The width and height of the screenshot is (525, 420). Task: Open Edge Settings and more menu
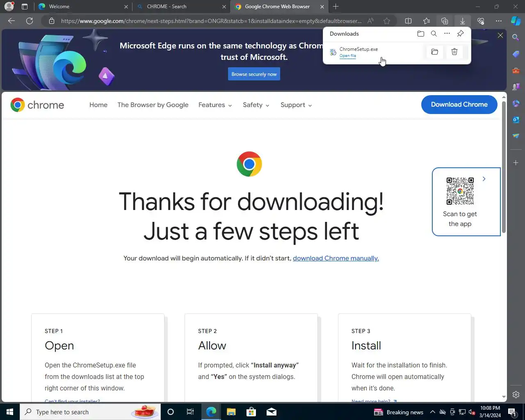click(499, 21)
